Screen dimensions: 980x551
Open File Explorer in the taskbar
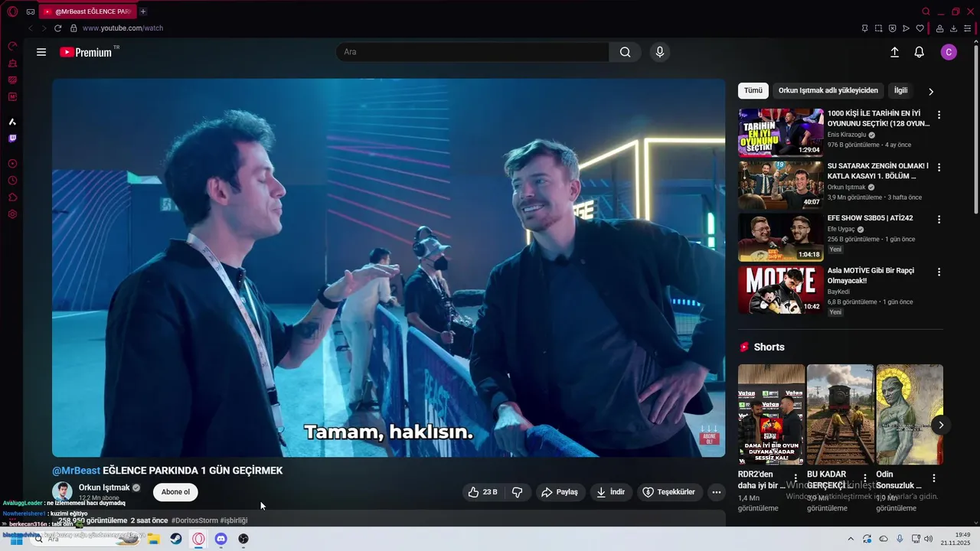pos(154,539)
